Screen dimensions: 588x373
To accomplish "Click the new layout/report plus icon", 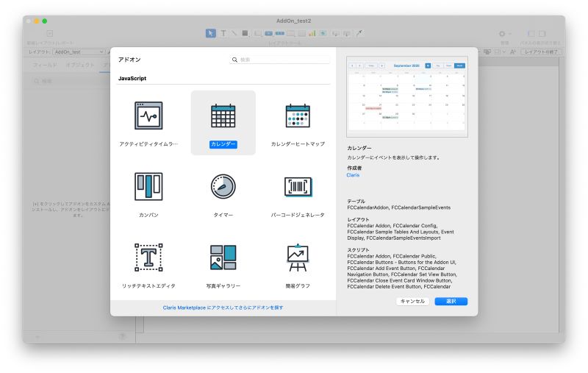I will pos(49,33).
